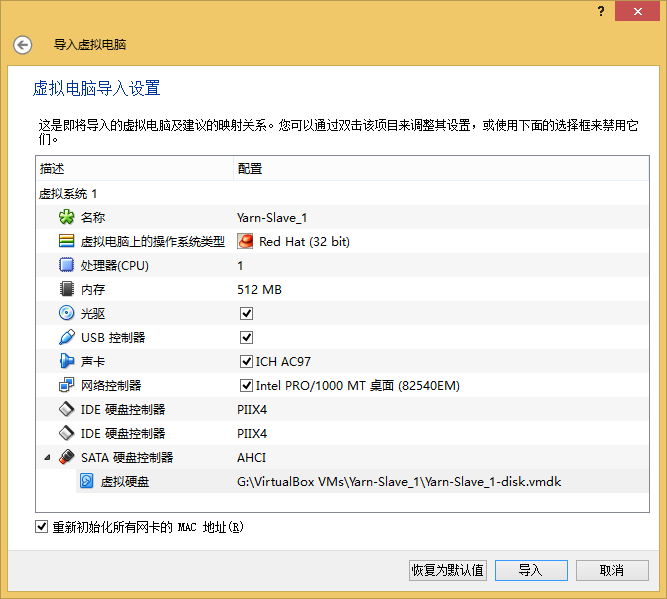Click the USB controller plug icon

[66, 337]
